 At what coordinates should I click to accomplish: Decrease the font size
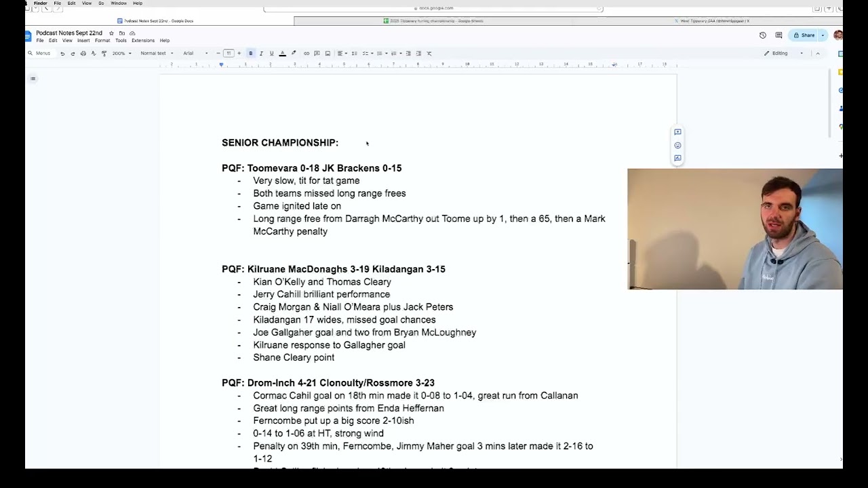tap(218, 54)
